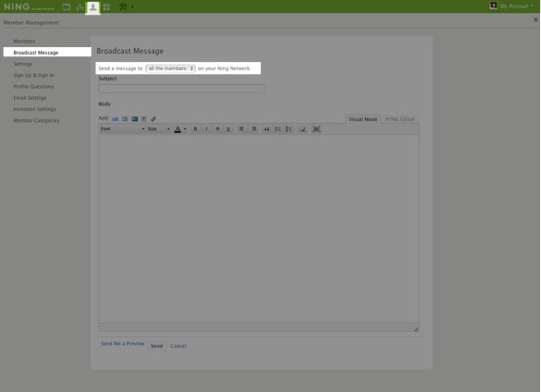Apply strikethrough formatting
The image size is (541, 392).
pyautogui.click(x=217, y=129)
